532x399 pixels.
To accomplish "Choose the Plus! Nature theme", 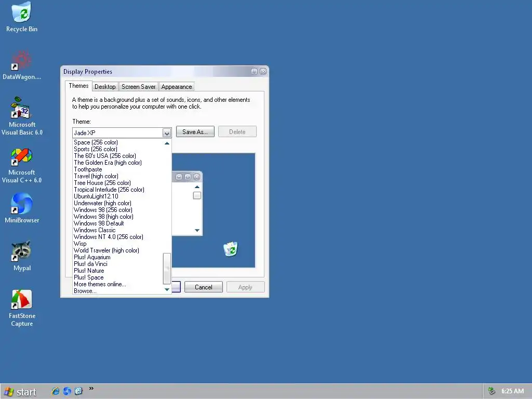I will (x=118, y=271).
